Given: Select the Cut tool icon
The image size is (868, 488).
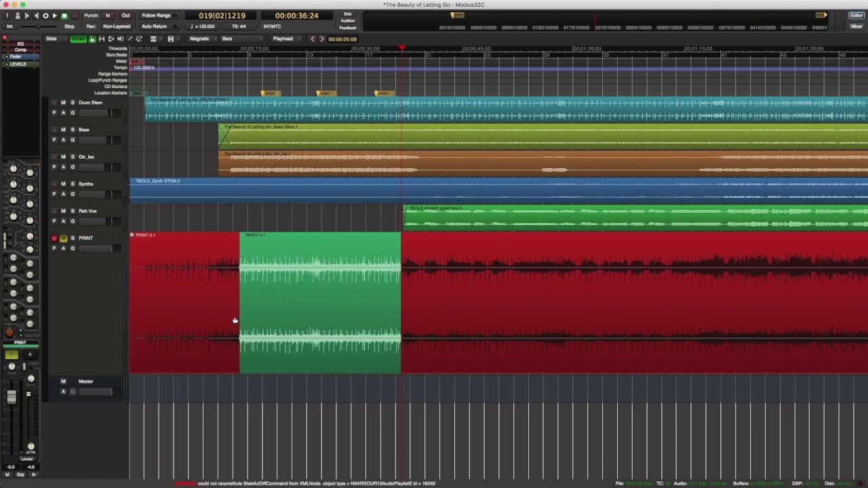Looking at the screenshot, I should point(111,39).
